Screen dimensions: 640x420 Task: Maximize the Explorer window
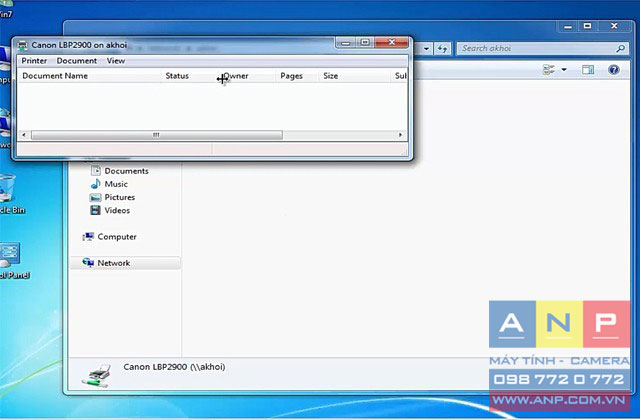click(587, 27)
